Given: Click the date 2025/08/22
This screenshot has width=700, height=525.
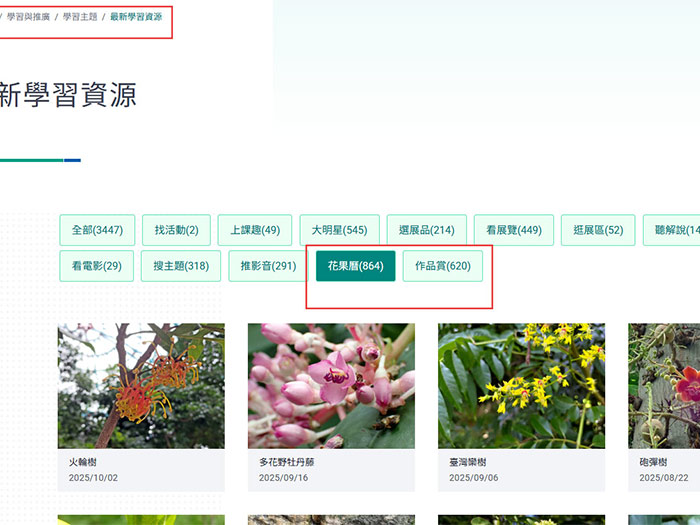Looking at the screenshot, I should (x=664, y=478).
